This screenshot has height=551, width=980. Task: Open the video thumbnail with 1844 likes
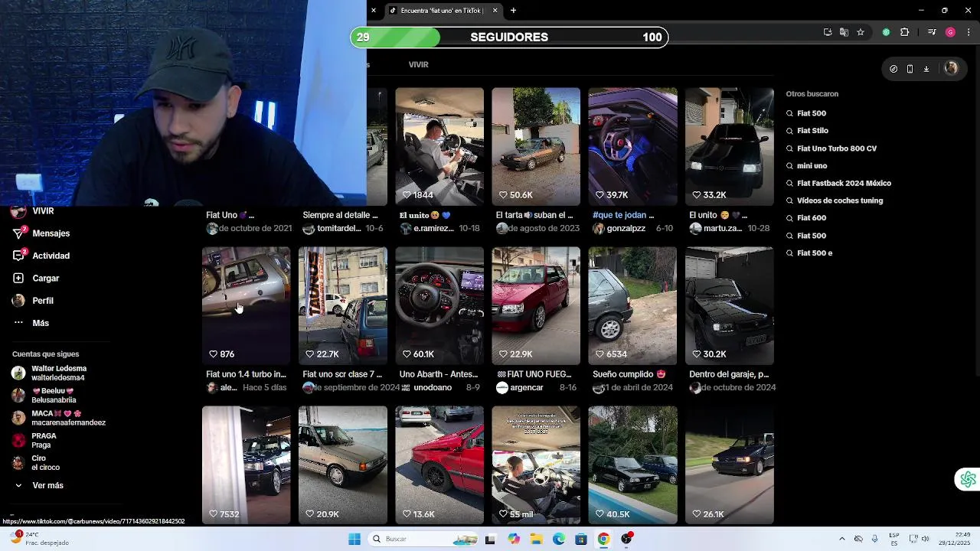tap(439, 146)
